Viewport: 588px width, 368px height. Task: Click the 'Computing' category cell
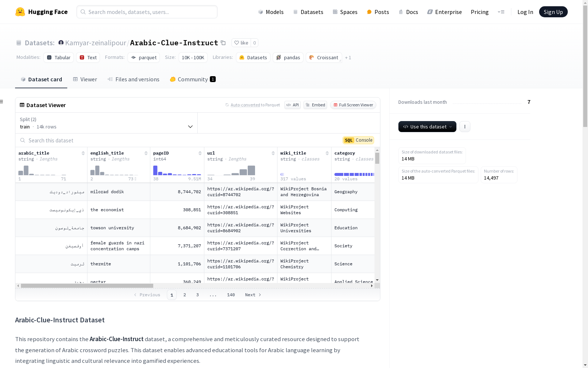[x=353, y=210]
